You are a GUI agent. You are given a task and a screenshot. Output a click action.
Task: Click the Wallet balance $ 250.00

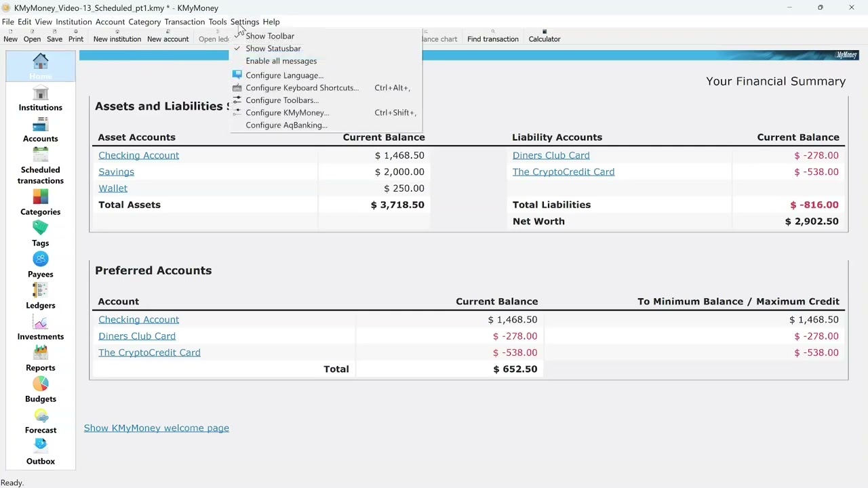pyautogui.click(x=404, y=188)
